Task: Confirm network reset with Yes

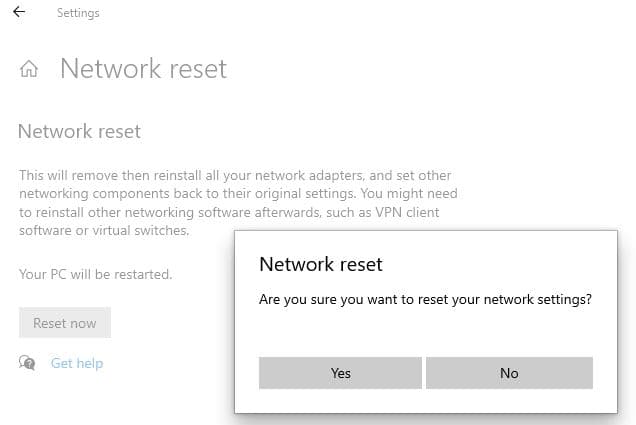Action: tap(340, 373)
